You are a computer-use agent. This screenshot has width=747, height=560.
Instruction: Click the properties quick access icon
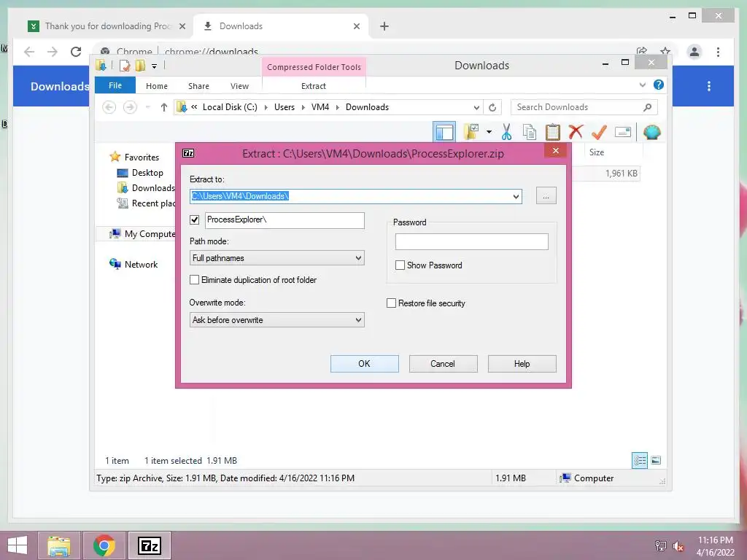125,66
